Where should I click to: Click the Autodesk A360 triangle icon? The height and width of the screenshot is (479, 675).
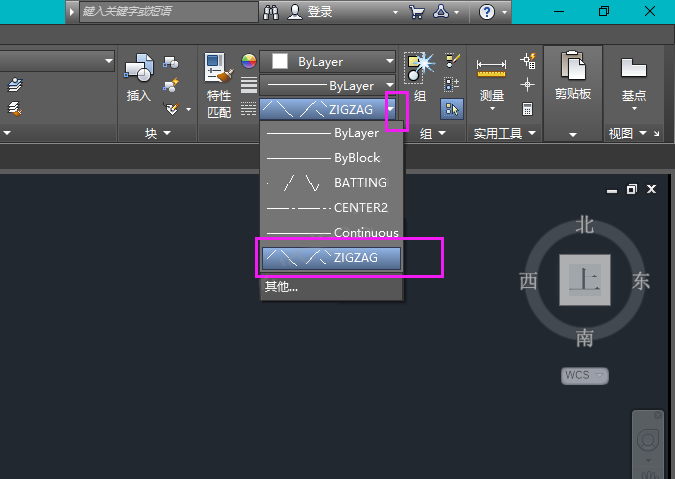[x=441, y=12]
